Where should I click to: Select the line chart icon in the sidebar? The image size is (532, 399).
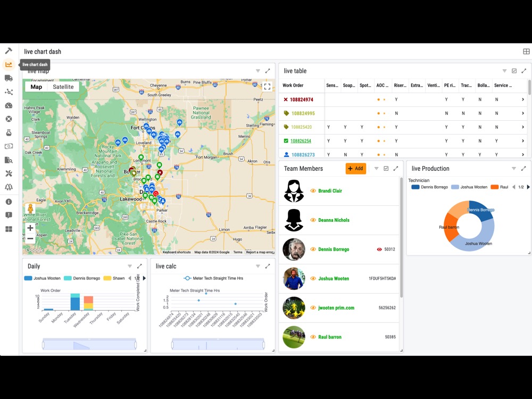[x=9, y=64]
